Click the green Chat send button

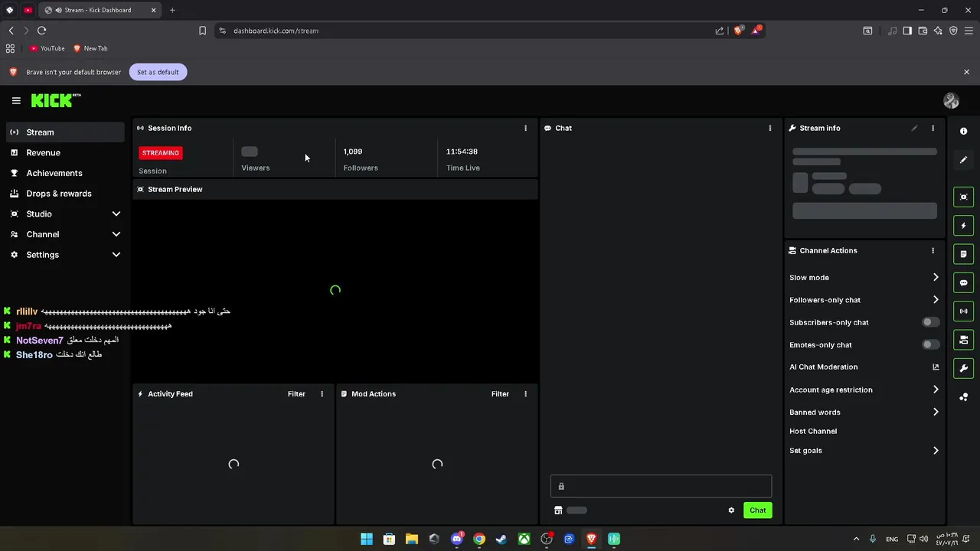pos(757,510)
